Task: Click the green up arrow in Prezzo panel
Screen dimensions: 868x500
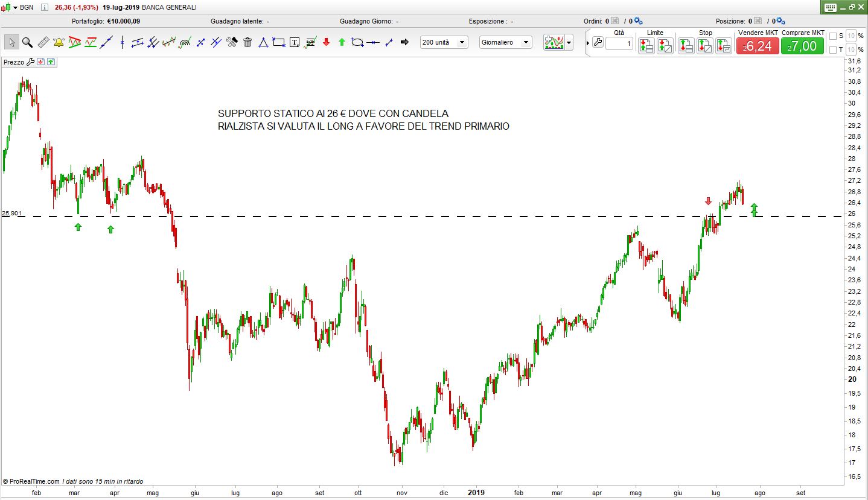Action: tap(51, 62)
